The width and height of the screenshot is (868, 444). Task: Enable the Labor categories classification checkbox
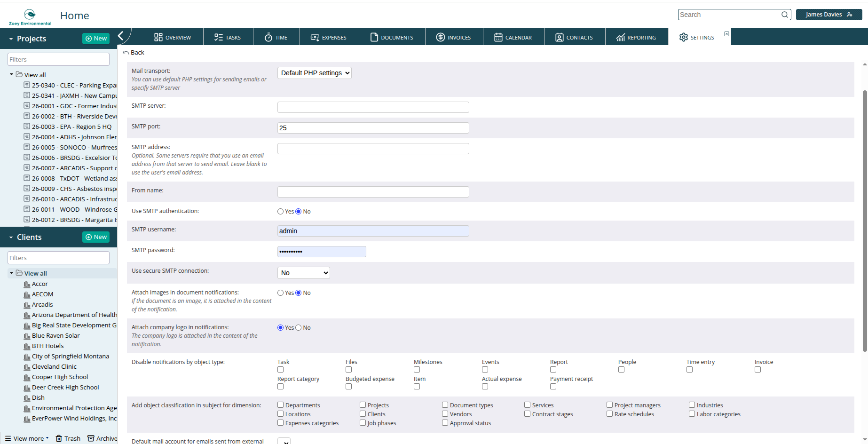[692, 414]
